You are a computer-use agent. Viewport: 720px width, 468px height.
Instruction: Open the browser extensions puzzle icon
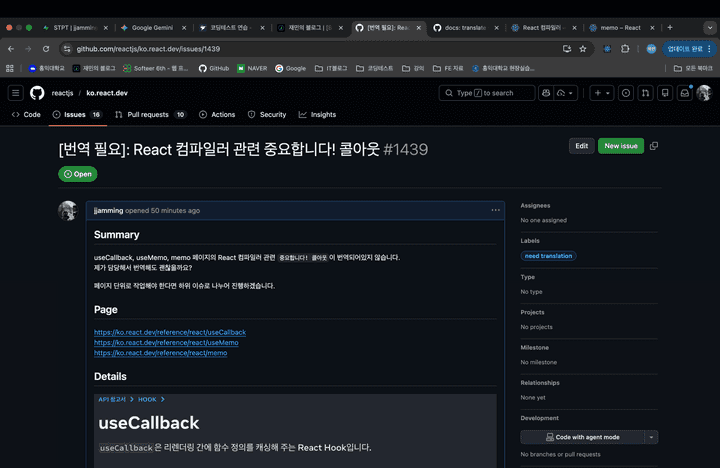coord(625,48)
